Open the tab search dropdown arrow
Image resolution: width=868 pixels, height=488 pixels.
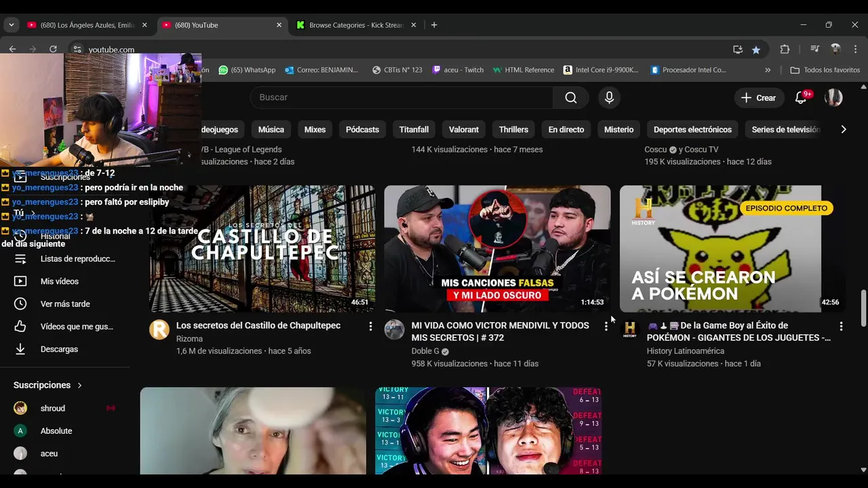click(11, 25)
